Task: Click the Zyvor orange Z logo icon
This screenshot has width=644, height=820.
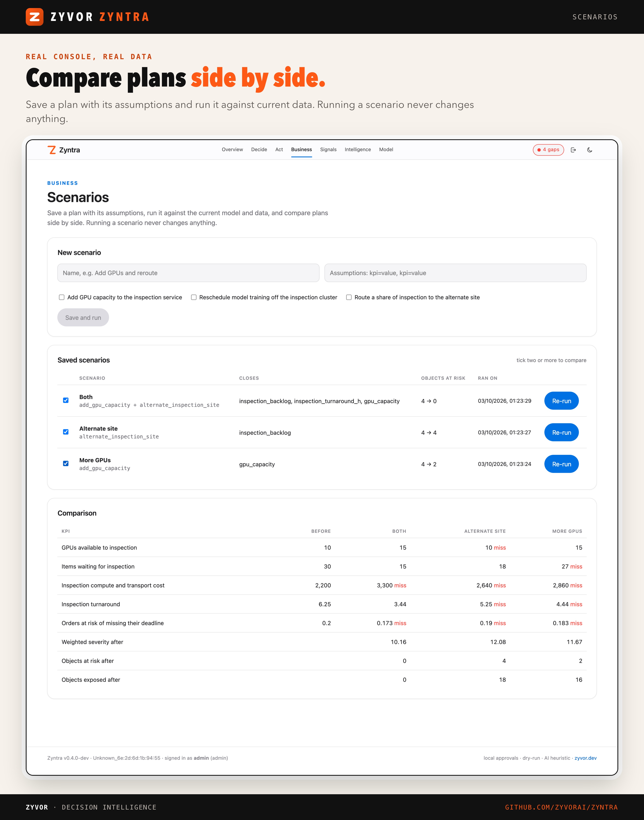Action: click(x=34, y=17)
